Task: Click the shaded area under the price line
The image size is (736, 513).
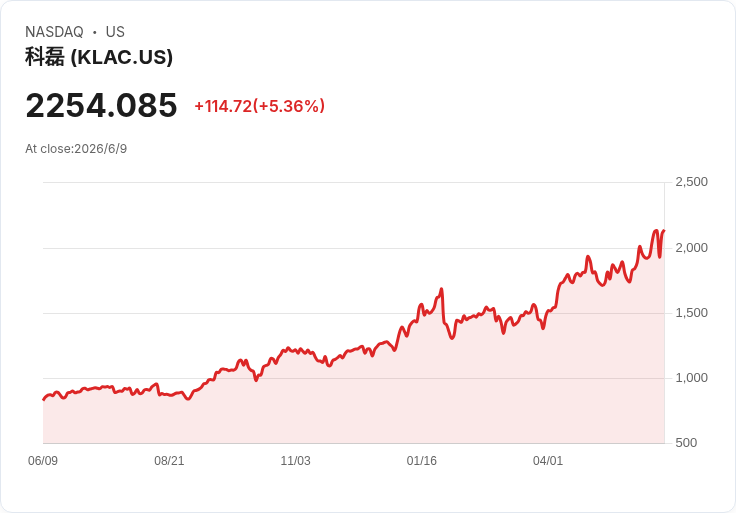Action: tap(354, 413)
